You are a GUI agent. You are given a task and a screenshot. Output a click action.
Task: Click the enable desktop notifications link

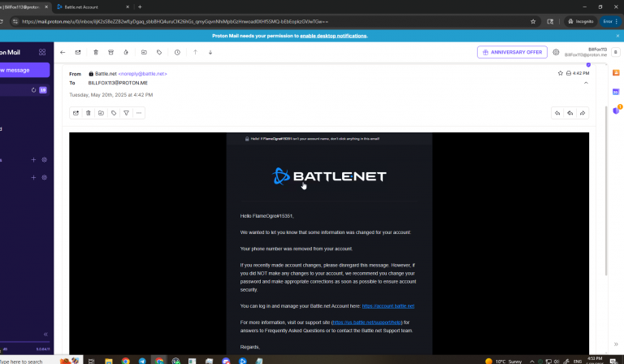click(333, 36)
